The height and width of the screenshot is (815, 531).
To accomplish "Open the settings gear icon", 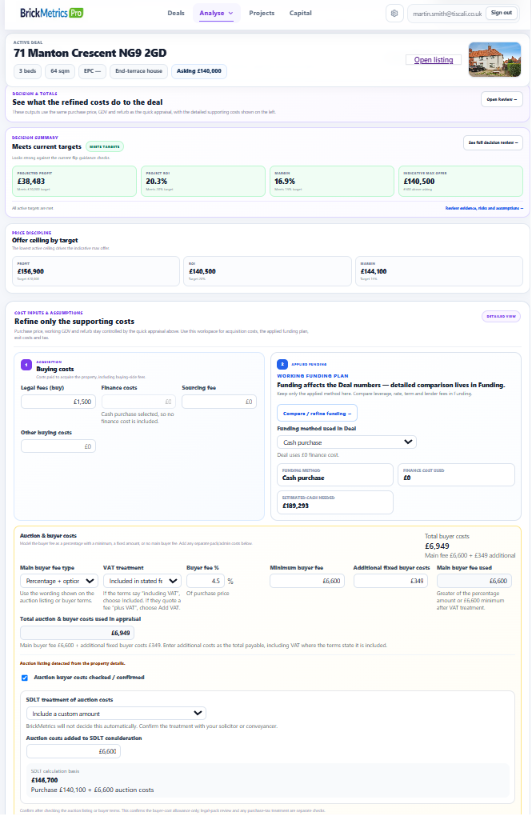I will pos(394,13).
